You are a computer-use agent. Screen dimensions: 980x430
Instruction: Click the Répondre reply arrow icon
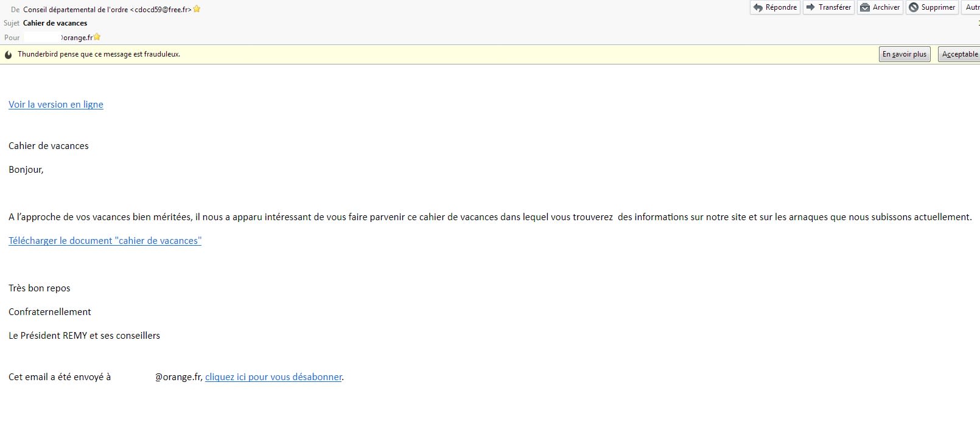pos(758,8)
